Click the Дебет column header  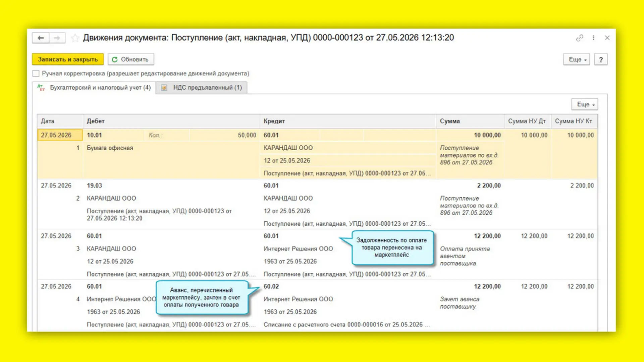171,121
